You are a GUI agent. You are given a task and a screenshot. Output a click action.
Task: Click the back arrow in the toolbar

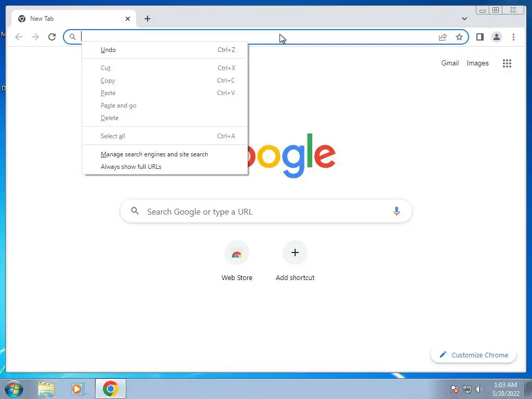click(19, 37)
